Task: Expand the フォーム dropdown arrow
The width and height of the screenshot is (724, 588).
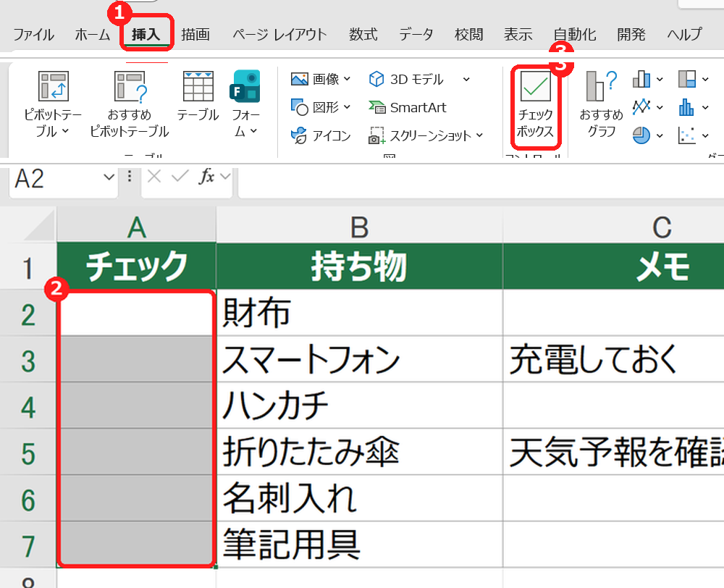Action: coord(253,131)
